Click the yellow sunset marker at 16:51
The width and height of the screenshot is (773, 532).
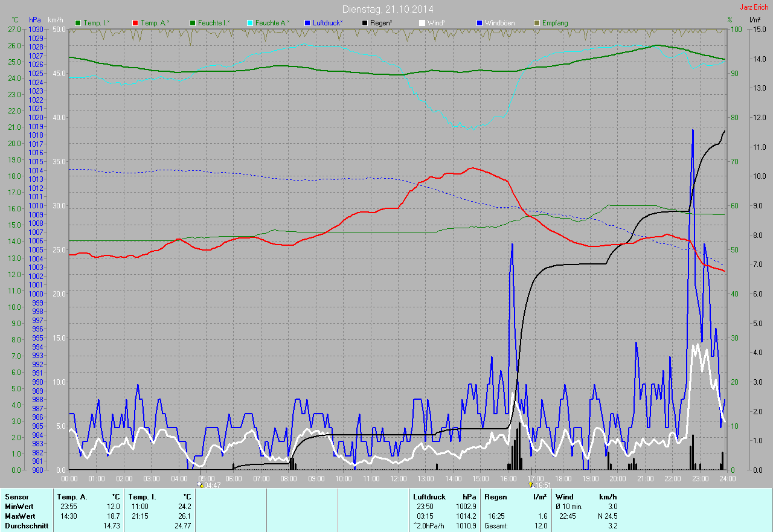coord(530,484)
